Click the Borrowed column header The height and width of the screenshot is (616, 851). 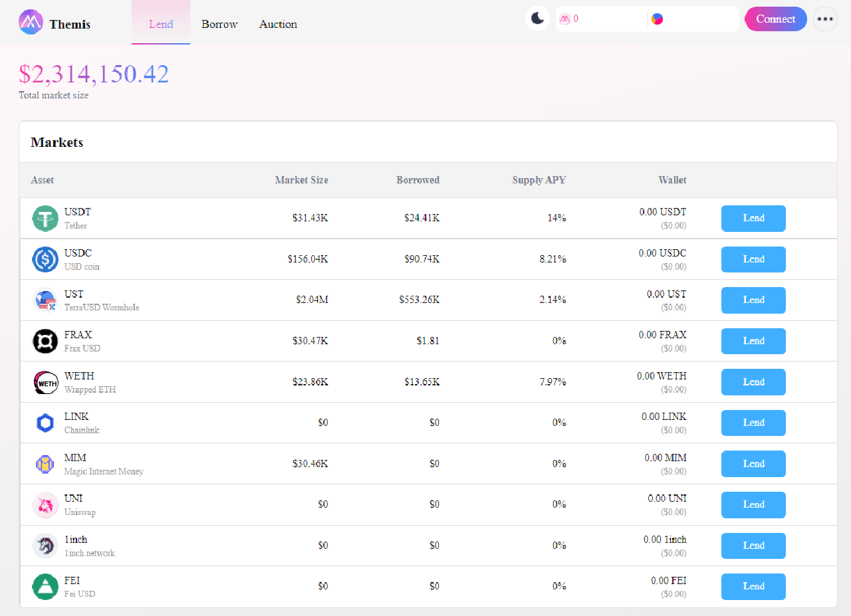pos(418,180)
